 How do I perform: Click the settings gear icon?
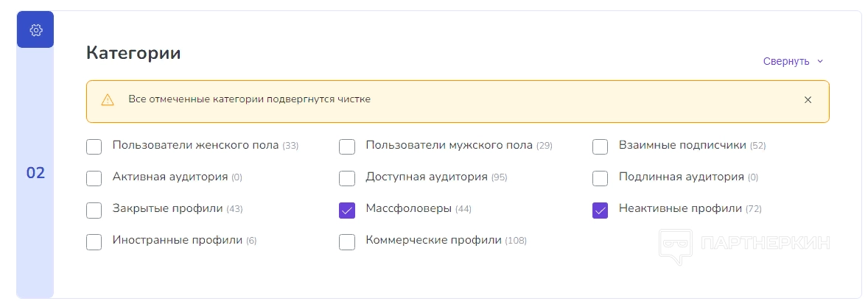pyautogui.click(x=35, y=30)
